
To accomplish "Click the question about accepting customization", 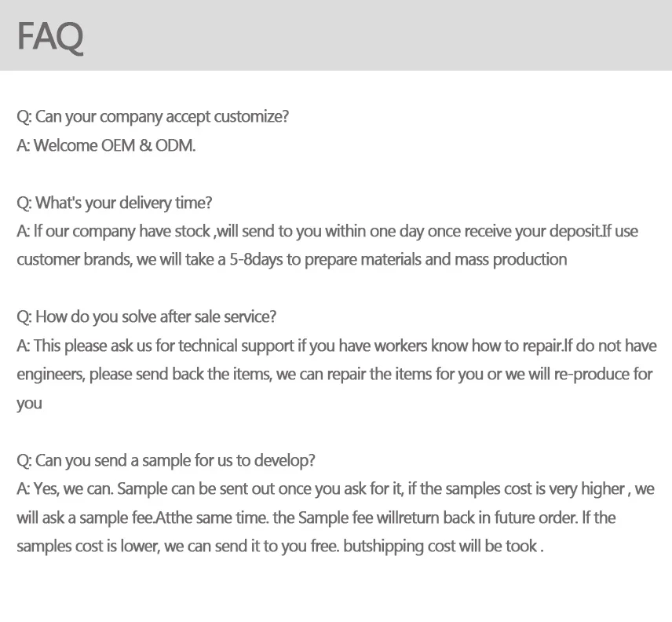I will pyautogui.click(x=153, y=116).
